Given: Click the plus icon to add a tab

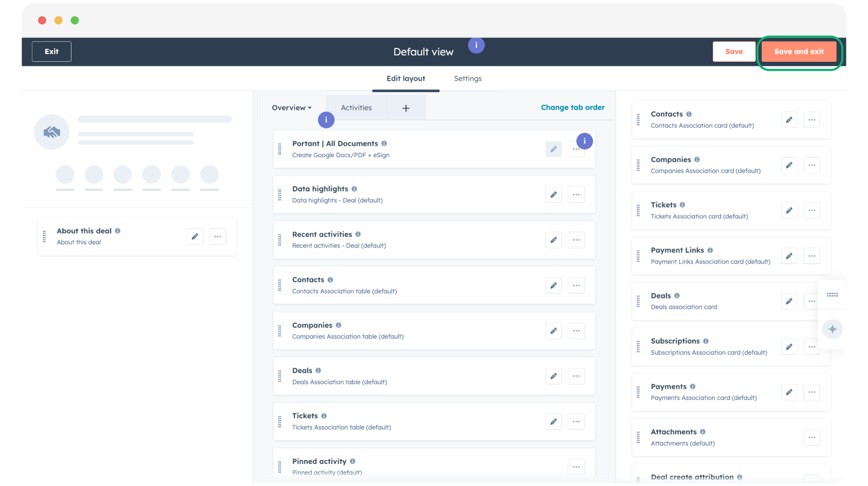Looking at the screenshot, I should 406,108.
